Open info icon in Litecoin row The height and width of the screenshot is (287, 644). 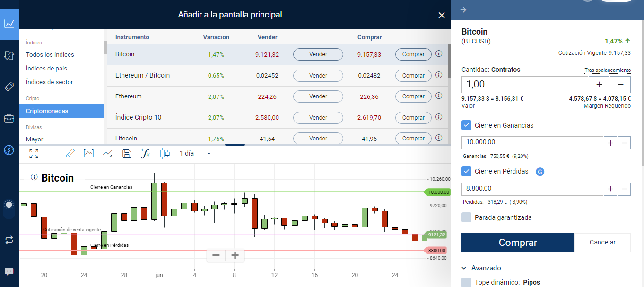[439, 138]
